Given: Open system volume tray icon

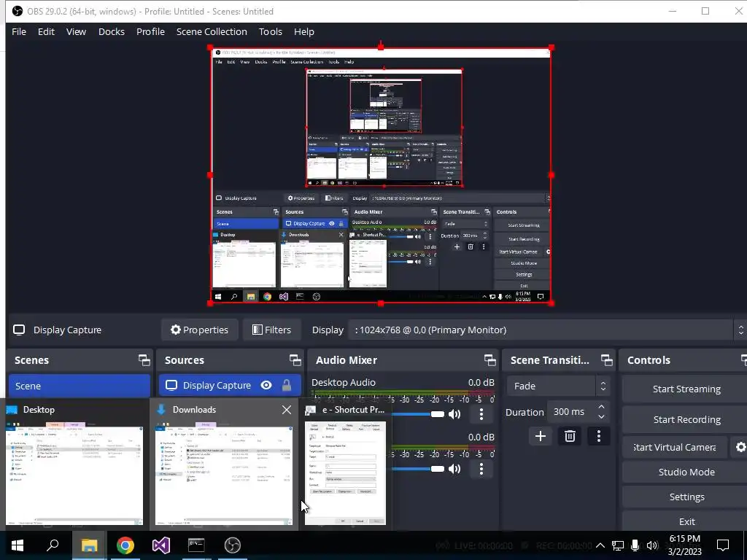Looking at the screenshot, I should [652, 545].
